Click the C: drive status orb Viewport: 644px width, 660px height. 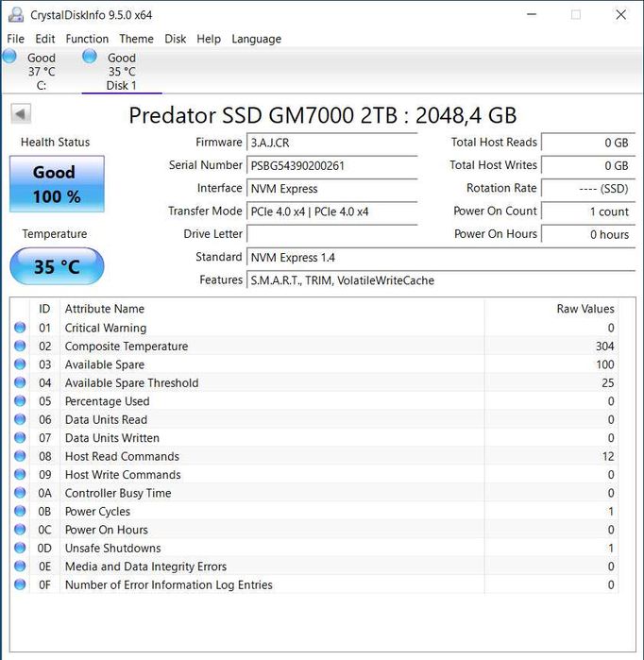click(x=9, y=56)
